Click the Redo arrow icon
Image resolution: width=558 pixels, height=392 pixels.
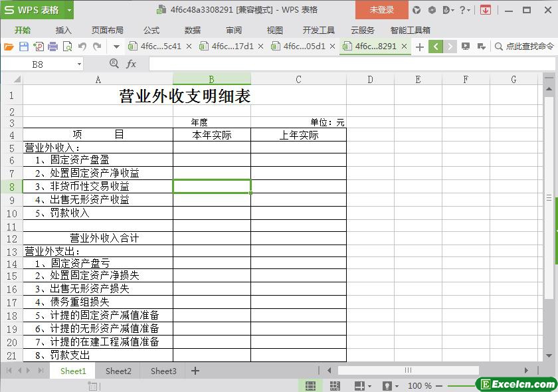point(97,47)
